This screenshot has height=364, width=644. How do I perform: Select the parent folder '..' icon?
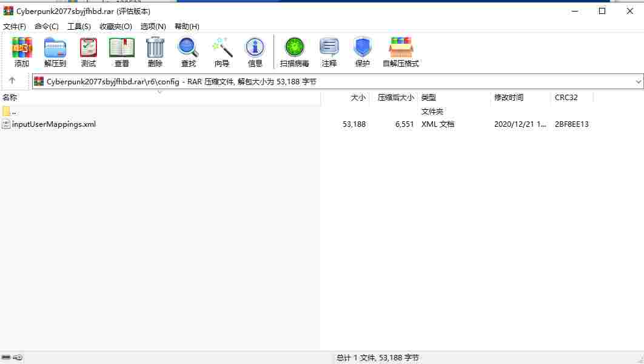tap(6, 112)
